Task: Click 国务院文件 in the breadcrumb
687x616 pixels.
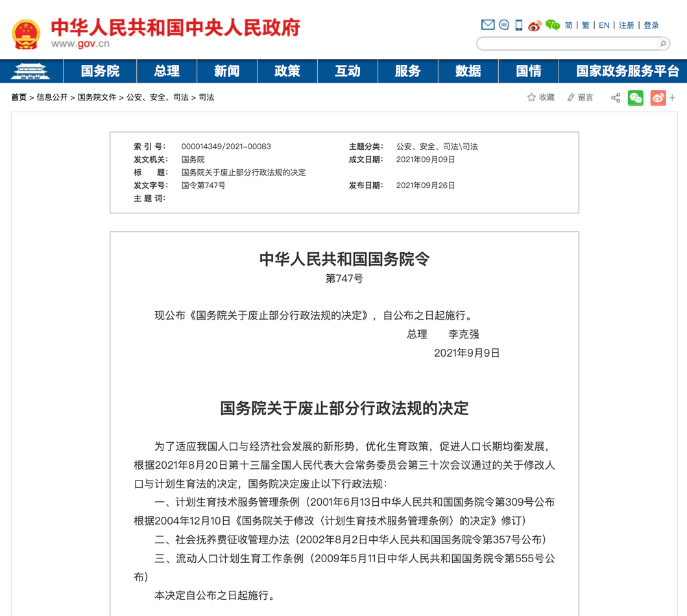Action: click(x=97, y=97)
